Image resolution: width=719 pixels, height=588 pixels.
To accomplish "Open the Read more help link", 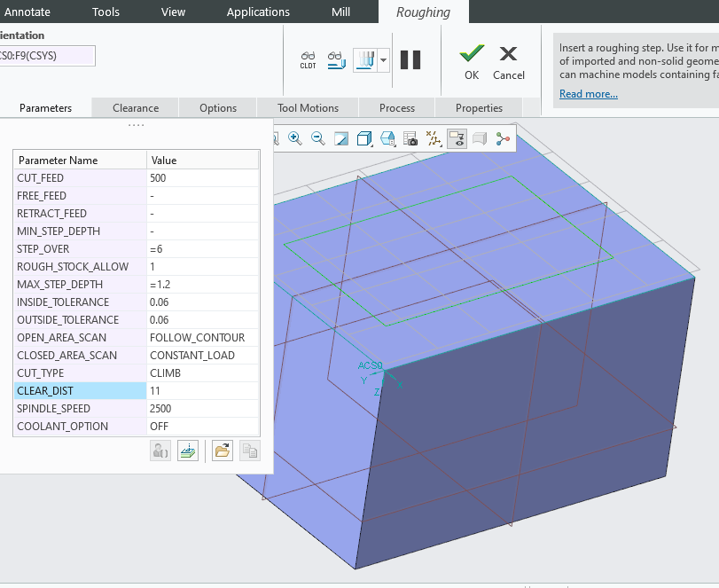I will [589, 94].
